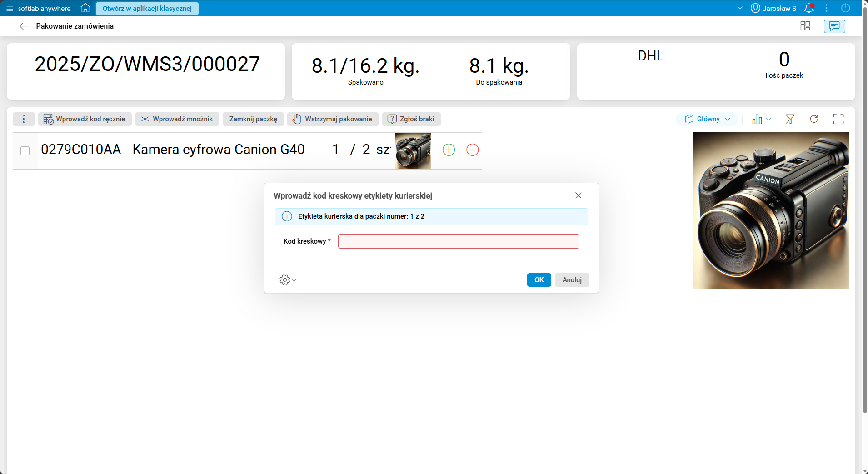Open the toolbar more options menu

click(x=24, y=119)
